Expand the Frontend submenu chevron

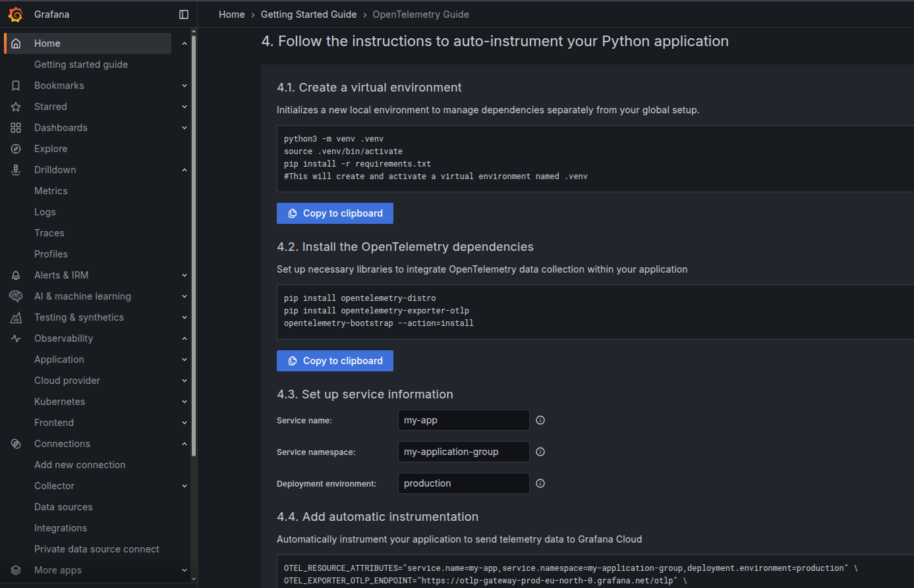(185, 423)
